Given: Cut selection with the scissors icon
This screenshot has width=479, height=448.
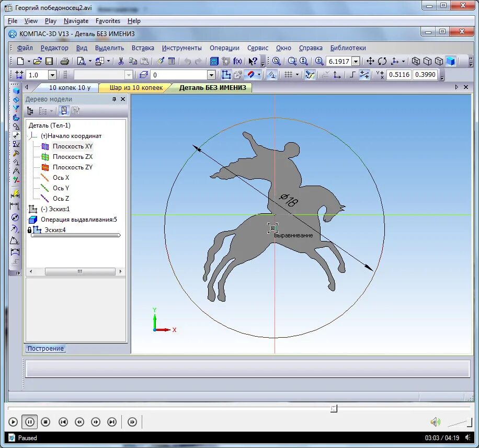Looking at the screenshot, I should [x=121, y=61].
